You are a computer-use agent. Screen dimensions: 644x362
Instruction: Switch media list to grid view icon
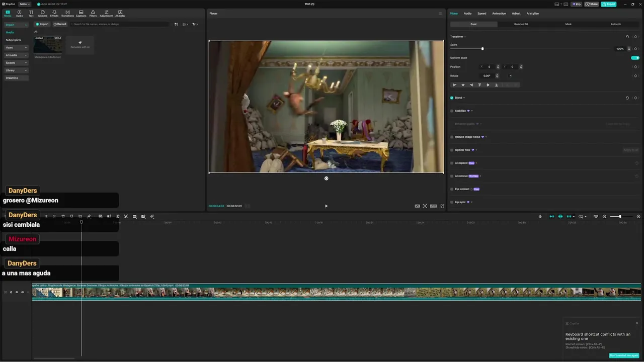pyautogui.click(x=176, y=24)
